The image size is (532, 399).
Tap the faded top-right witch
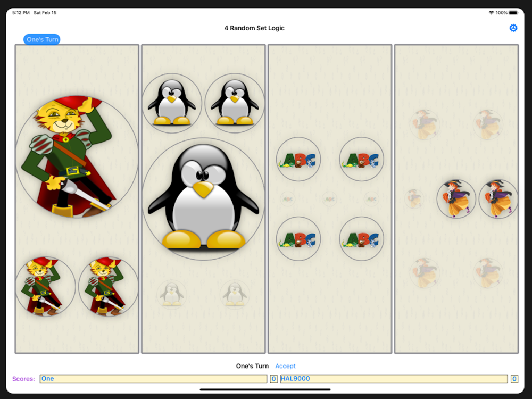pos(488,125)
